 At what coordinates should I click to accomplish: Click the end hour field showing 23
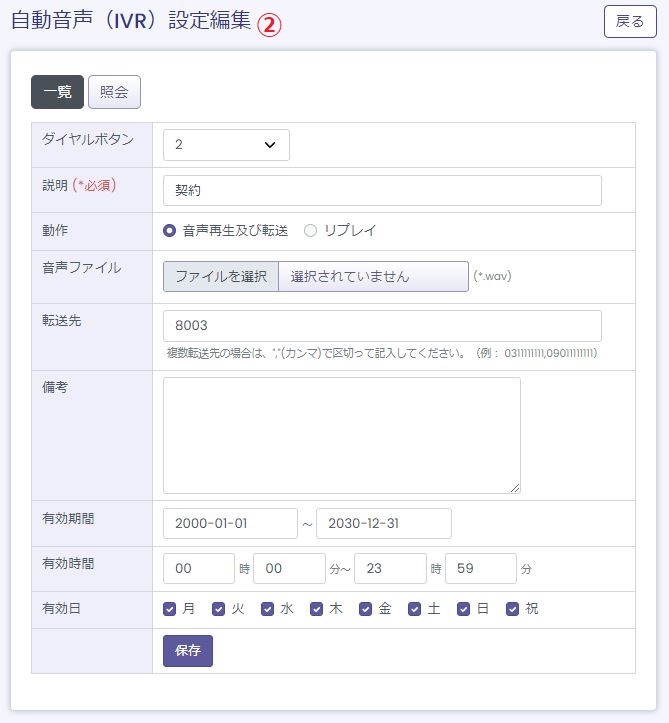(x=390, y=569)
